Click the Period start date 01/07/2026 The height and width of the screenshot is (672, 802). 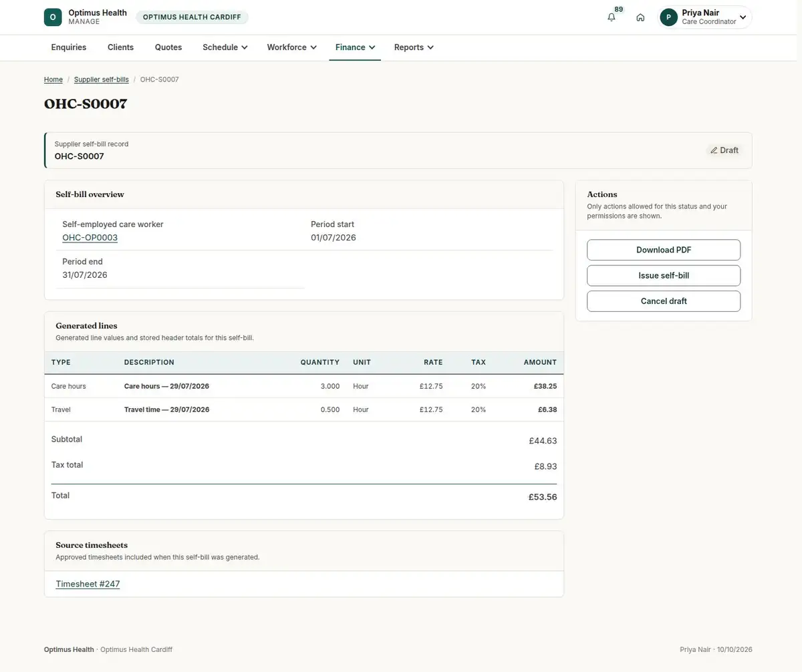(333, 238)
